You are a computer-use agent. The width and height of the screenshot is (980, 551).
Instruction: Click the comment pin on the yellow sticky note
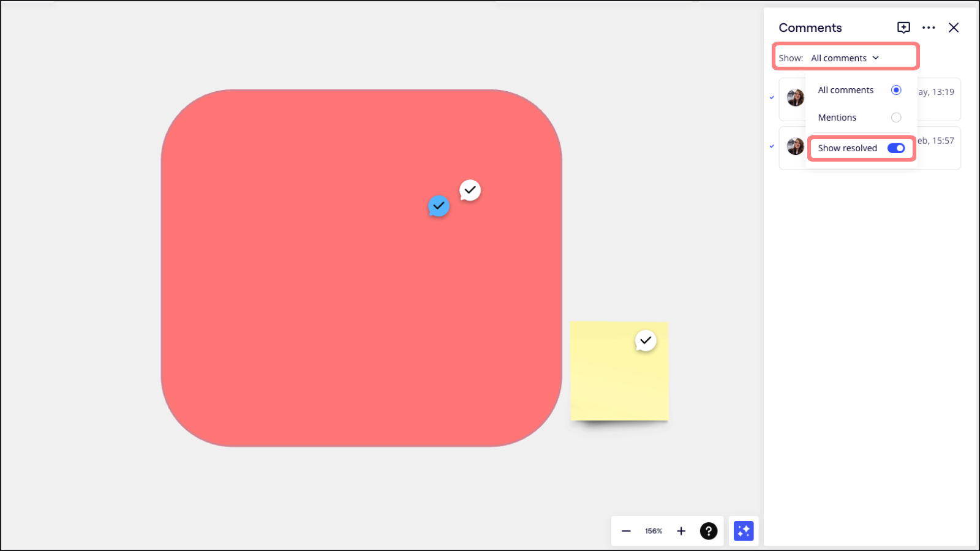click(646, 340)
